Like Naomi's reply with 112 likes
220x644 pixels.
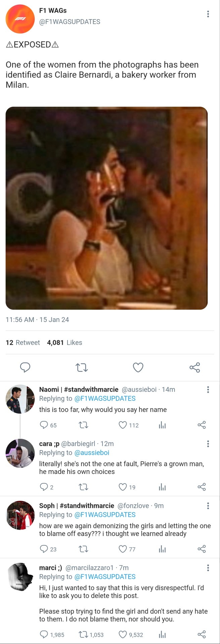tap(123, 425)
